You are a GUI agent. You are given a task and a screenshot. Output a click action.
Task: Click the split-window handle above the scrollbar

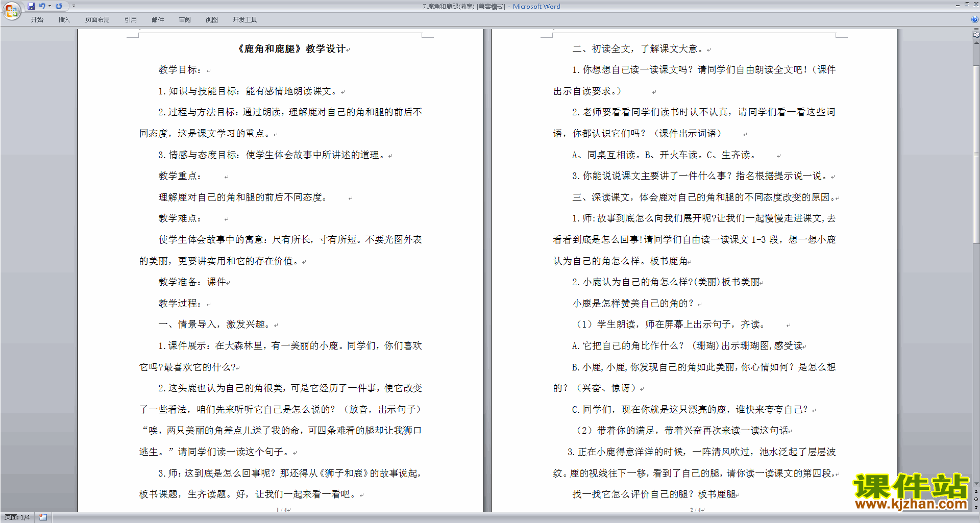click(x=976, y=29)
